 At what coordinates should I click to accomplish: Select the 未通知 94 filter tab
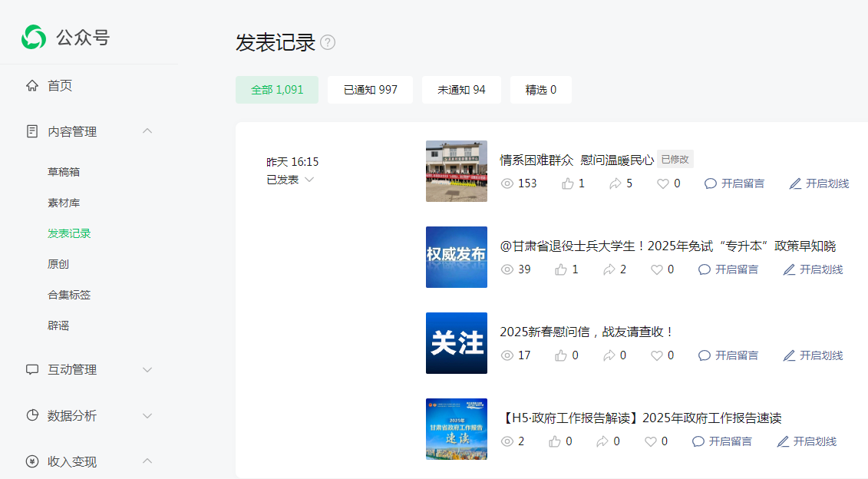click(x=461, y=90)
